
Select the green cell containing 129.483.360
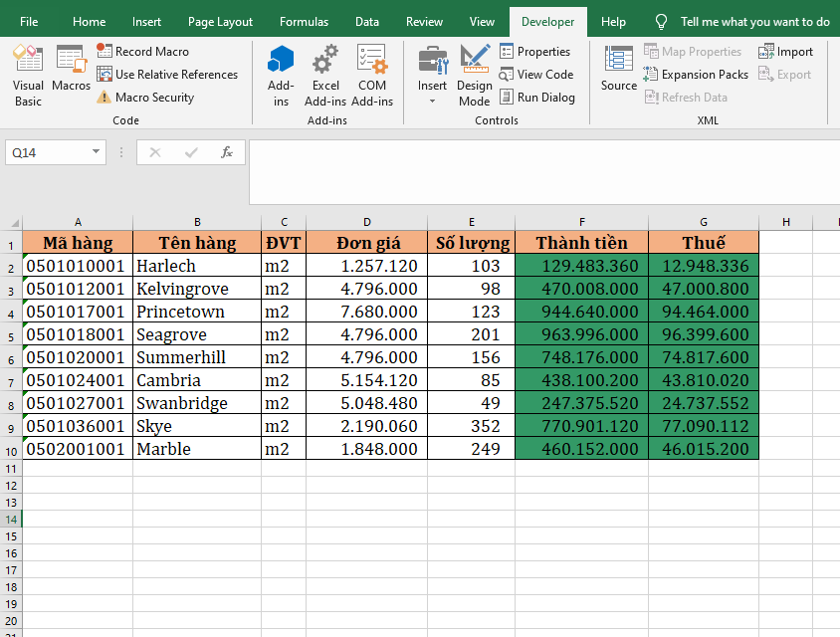[x=581, y=266]
